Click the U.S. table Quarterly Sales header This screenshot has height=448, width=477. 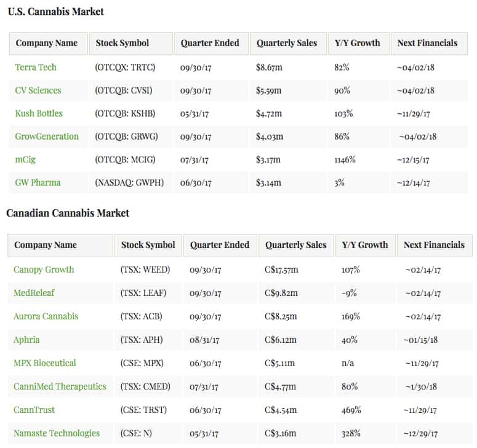tap(287, 43)
